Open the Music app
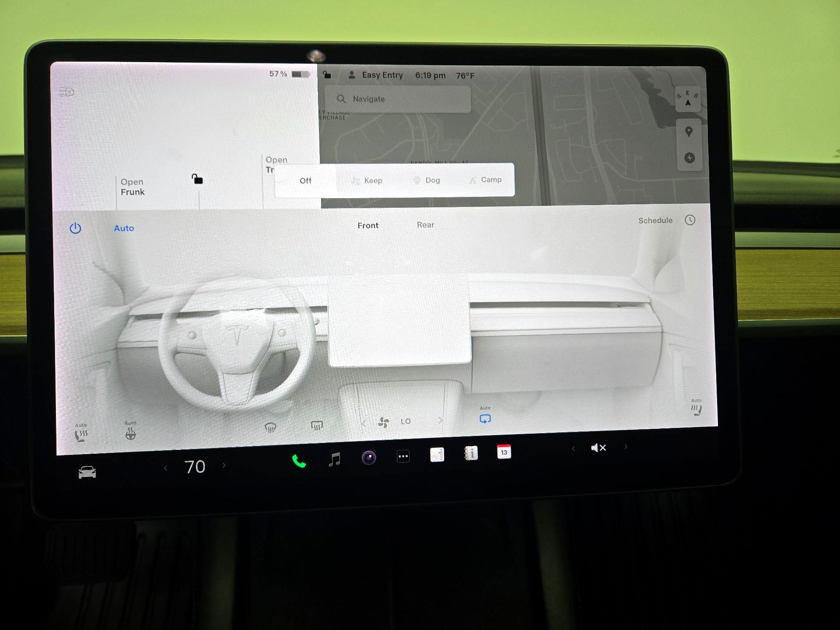Viewport: 840px width, 630px height. pos(334,459)
